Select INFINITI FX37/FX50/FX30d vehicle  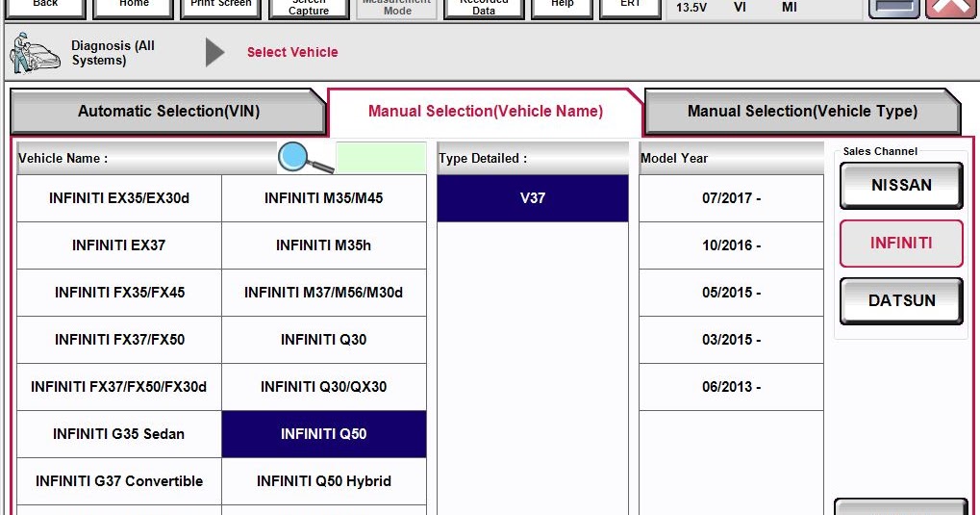118,387
